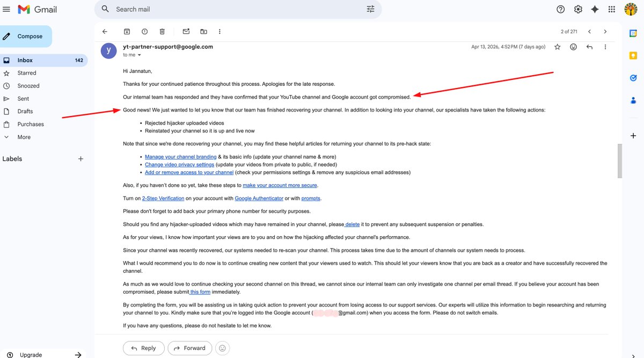This screenshot has width=644, height=358.
Task: Open the Google Calendar side panel
Action: [632, 33]
